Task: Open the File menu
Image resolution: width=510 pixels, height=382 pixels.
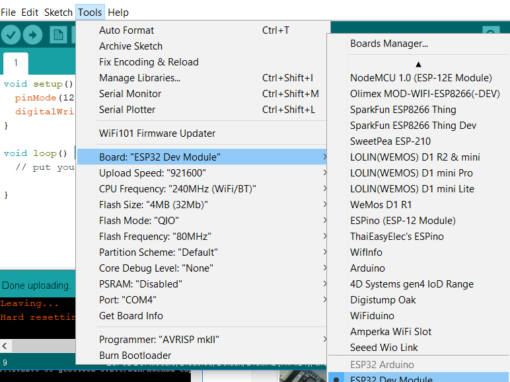Action: point(8,13)
